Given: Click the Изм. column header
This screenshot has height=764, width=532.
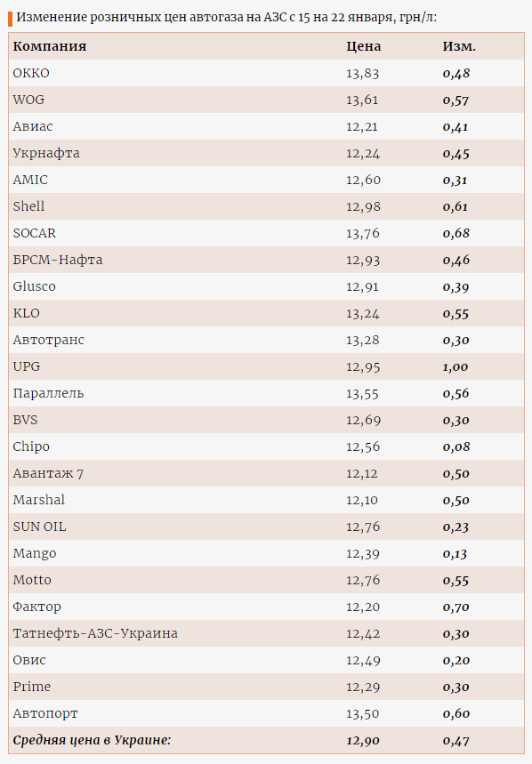Looking at the screenshot, I should (459, 46).
